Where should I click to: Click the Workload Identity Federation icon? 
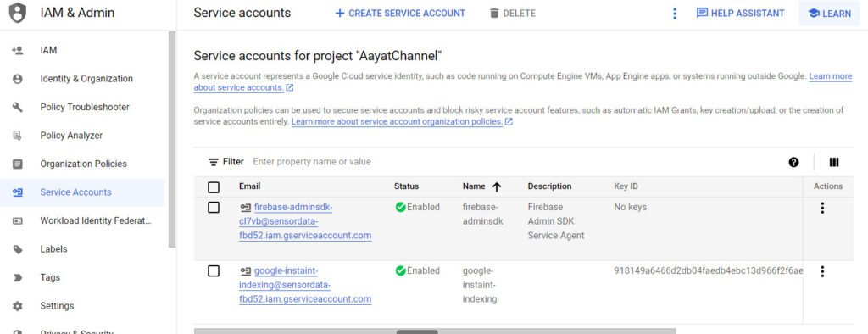(x=18, y=220)
